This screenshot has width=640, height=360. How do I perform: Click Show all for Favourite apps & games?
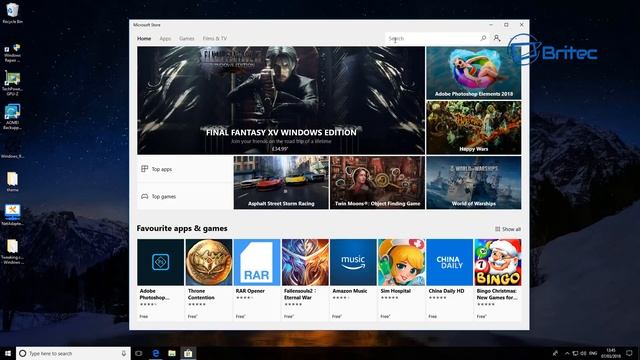tap(508, 229)
